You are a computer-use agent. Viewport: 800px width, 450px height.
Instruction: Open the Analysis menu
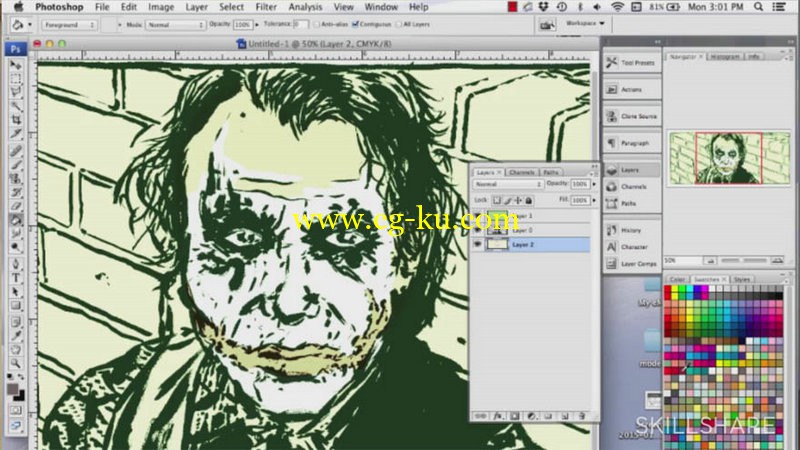[x=305, y=7]
